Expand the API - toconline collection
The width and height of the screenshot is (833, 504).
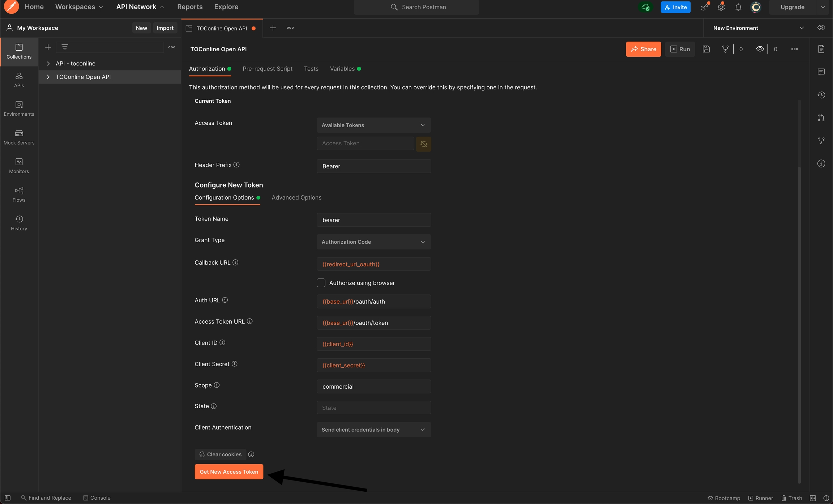[x=48, y=63]
